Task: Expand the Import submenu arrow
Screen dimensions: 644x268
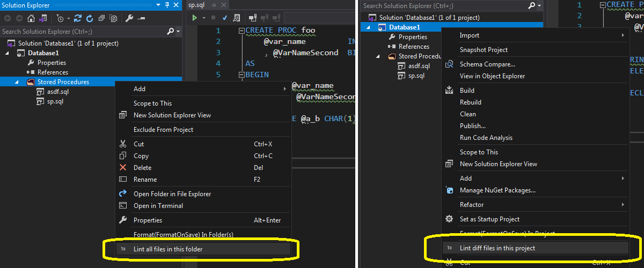Action: pyautogui.click(x=623, y=35)
